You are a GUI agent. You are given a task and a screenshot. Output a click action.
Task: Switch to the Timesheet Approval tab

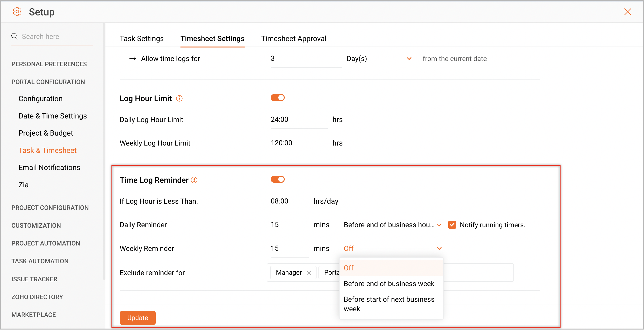pyautogui.click(x=294, y=39)
